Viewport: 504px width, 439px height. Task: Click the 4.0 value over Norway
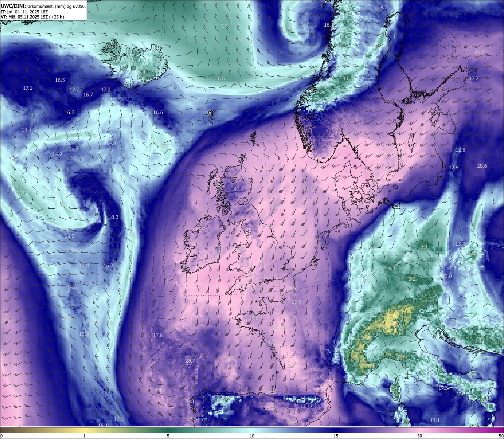[346, 78]
